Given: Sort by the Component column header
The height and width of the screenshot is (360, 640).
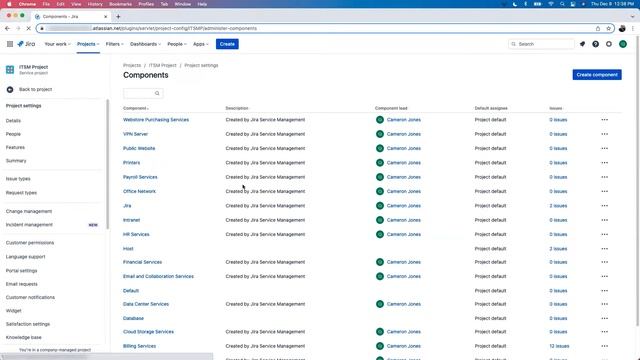Looking at the screenshot, I should 136,109.
